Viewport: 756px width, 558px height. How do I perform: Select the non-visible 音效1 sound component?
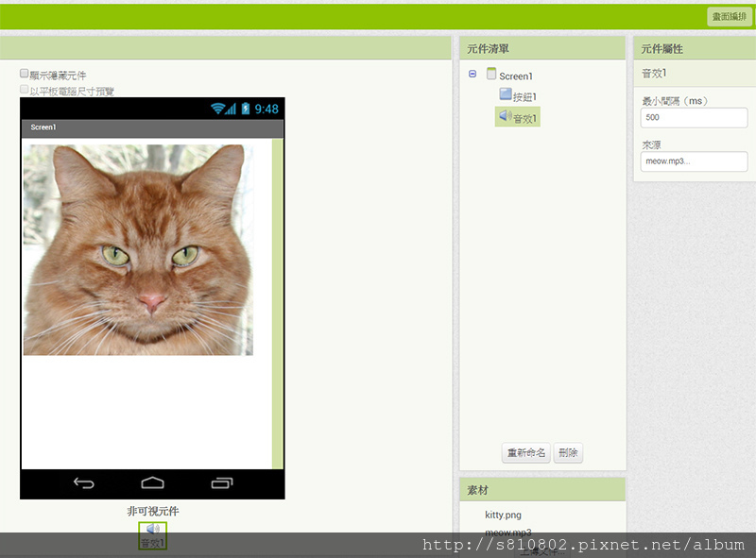tap(152, 536)
